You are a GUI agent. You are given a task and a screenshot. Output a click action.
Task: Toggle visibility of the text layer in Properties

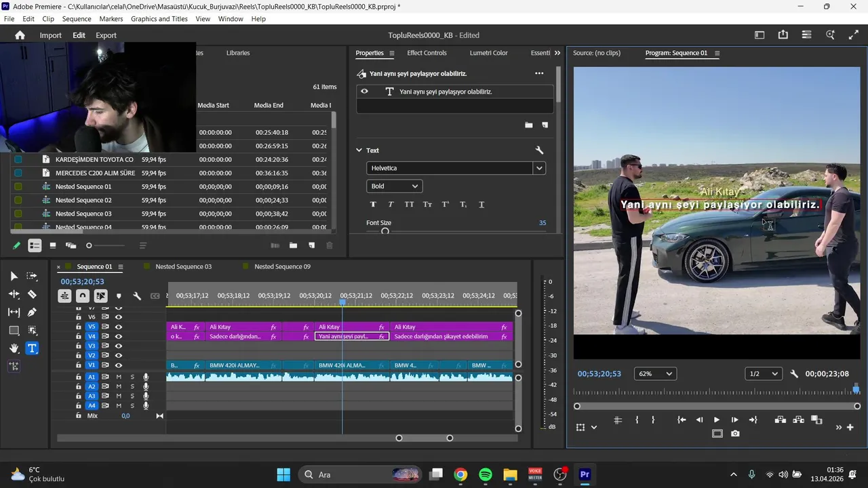pos(364,91)
